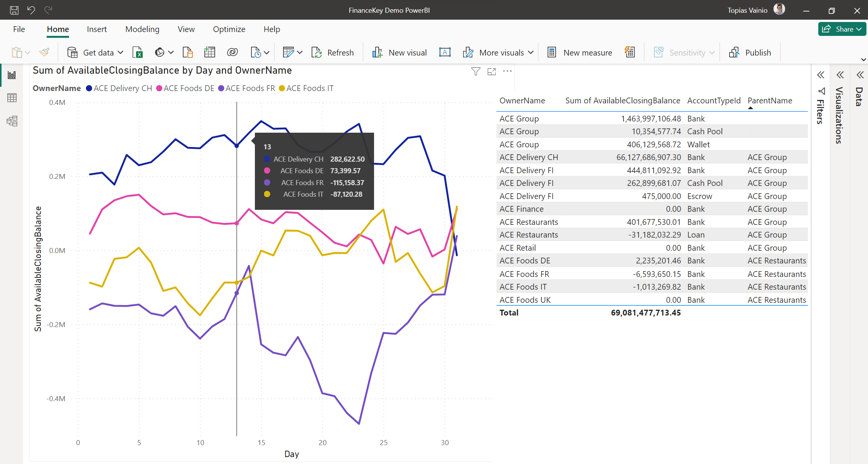The image size is (868, 464).
Task: Insert a Text box icon
Action: pyautogui.click(x=445, y=52)
